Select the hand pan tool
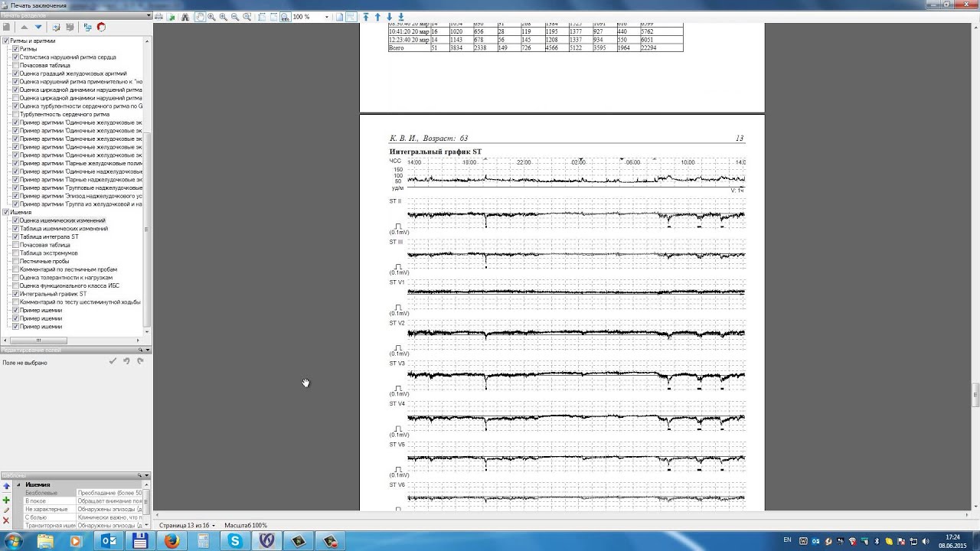Image resolution: width=980 pixels, height=551 pixels. click(x=201, y=17)
